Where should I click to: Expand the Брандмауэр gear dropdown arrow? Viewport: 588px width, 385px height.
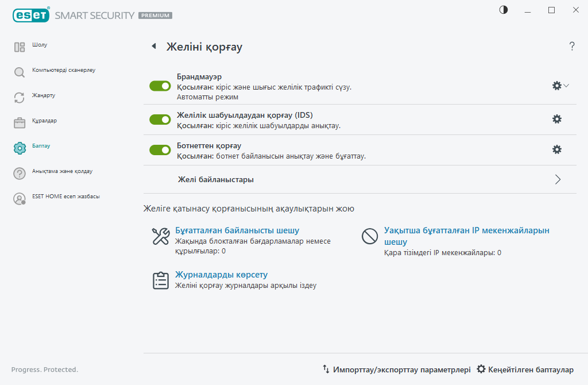pyautogui.click(x=567, y=86)
